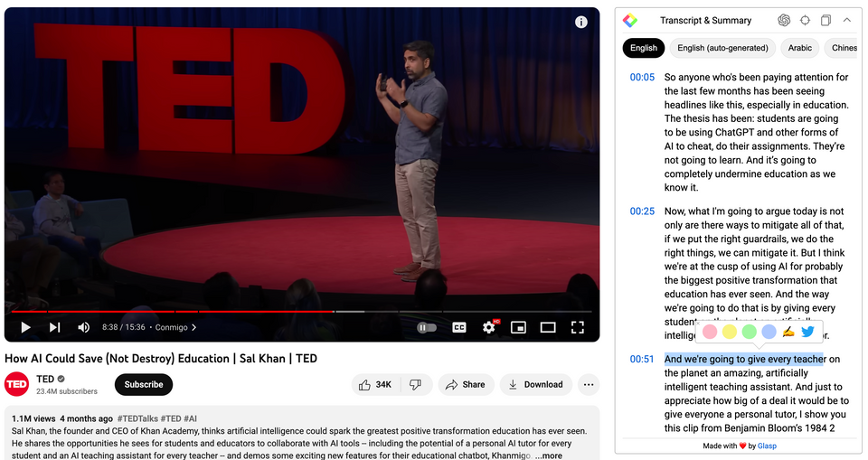Image resolution: width=868 pixels, height=460 pixels.
Task: Toggle the autoplay switch
Action: point(426,328)
